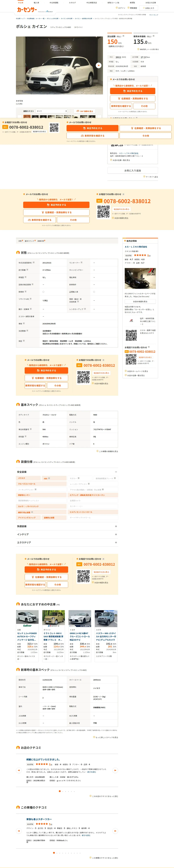Show previous review in お店のクチコミ carousel
The height and width of the screenshot is (868, 174).
pyautogui.click(x=19, y=770)
